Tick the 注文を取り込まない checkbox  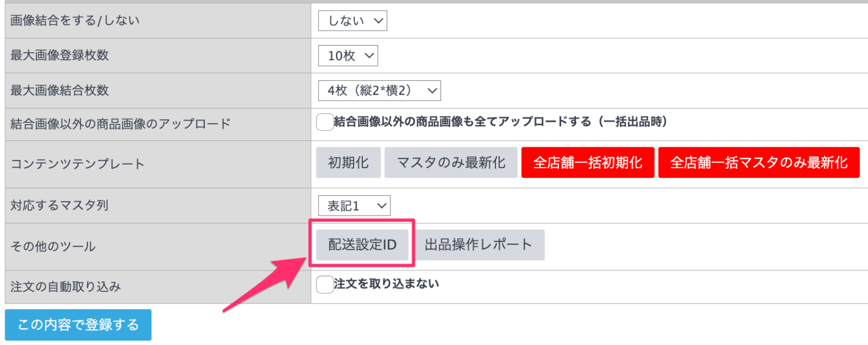pos(325,284)
